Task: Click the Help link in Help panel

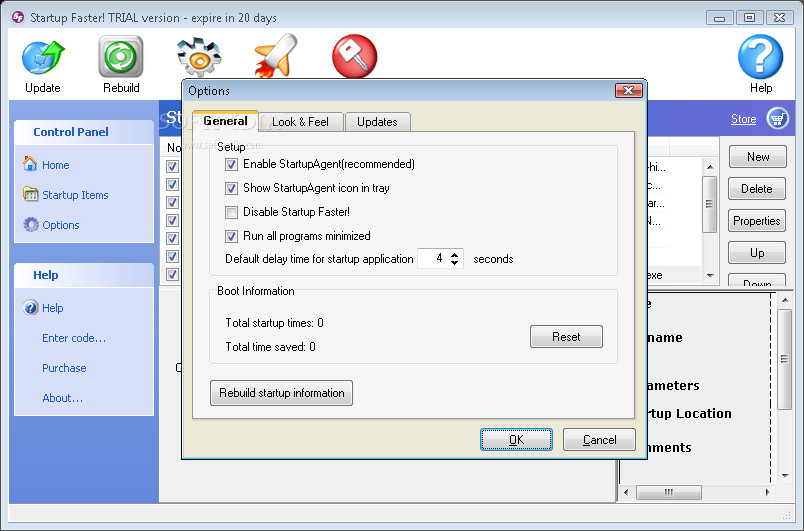Action: pos(52,308)
